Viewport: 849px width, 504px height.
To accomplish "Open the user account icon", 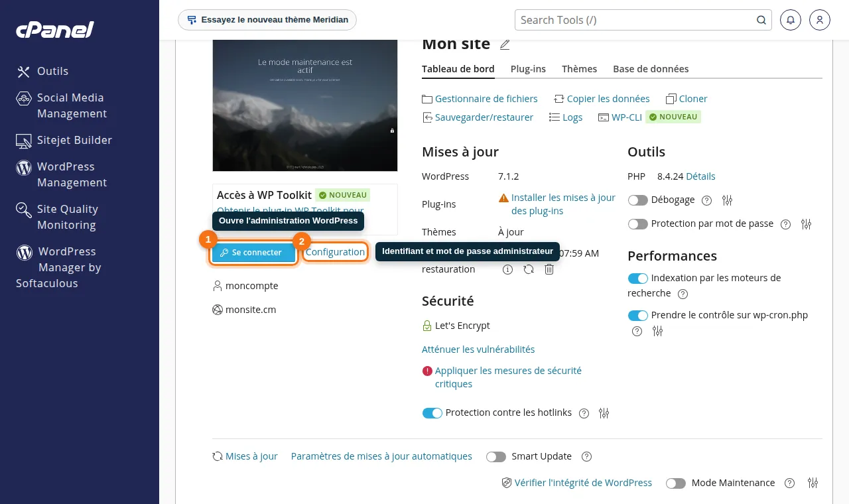I will coord(820,20).
